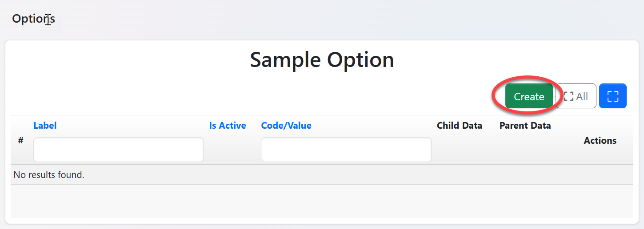Click the Options page title
644x229 pixels.
point(33,19)
